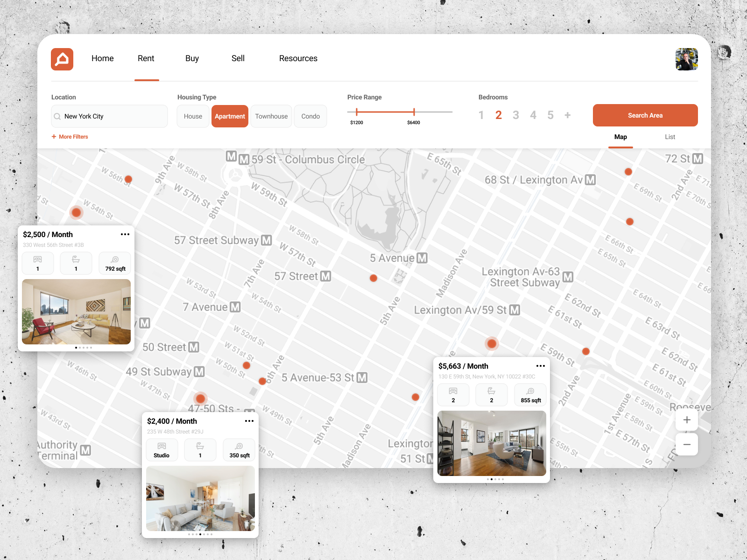Click the plus to add more bedrooms

coord(568,115)
